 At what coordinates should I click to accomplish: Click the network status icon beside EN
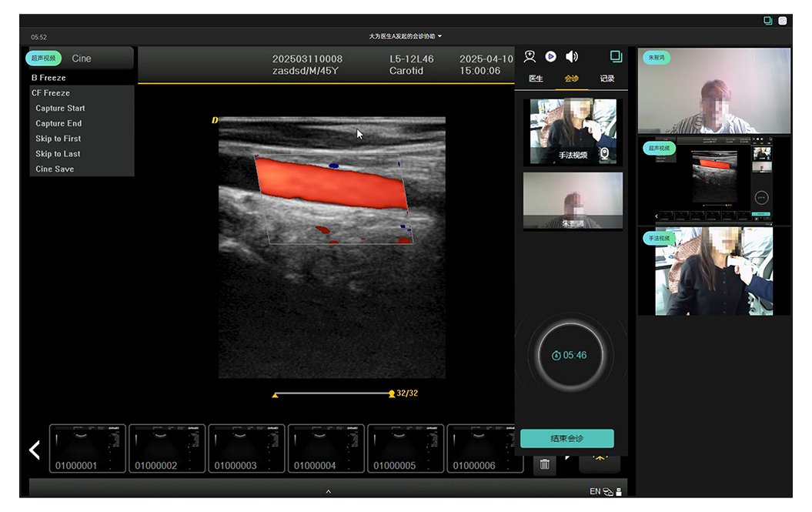pyautogui.click(x=608, y=491)
